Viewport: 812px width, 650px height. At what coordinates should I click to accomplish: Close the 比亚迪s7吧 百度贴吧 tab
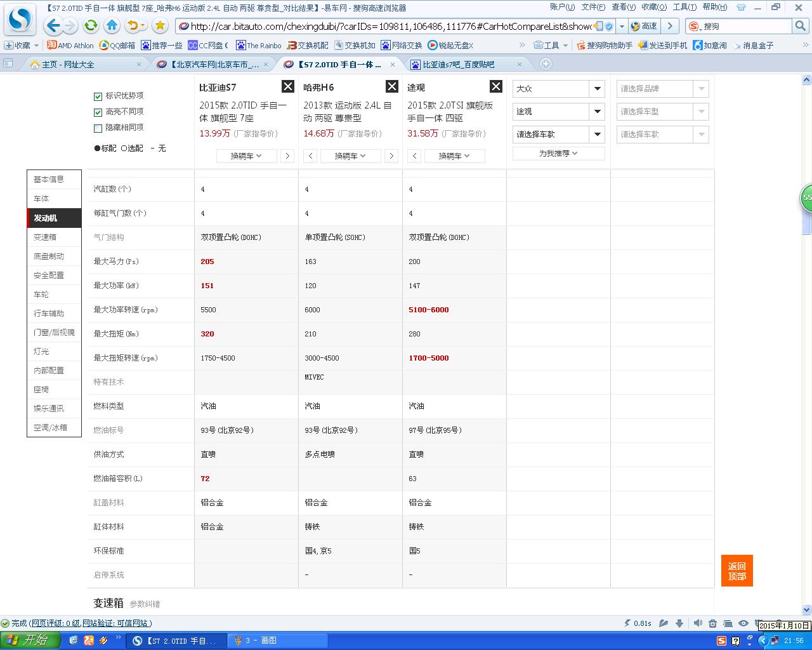[520, 65]
